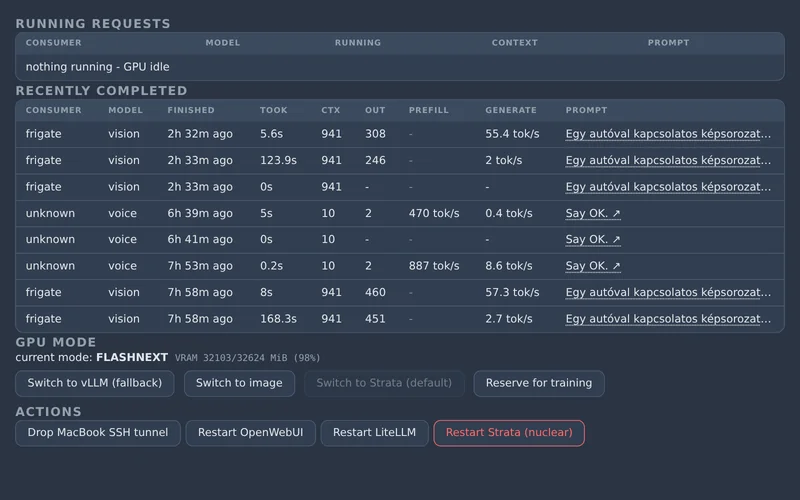800x500 pixels.
Task: Click the TOOK column header
Action: tap(273, 110)
